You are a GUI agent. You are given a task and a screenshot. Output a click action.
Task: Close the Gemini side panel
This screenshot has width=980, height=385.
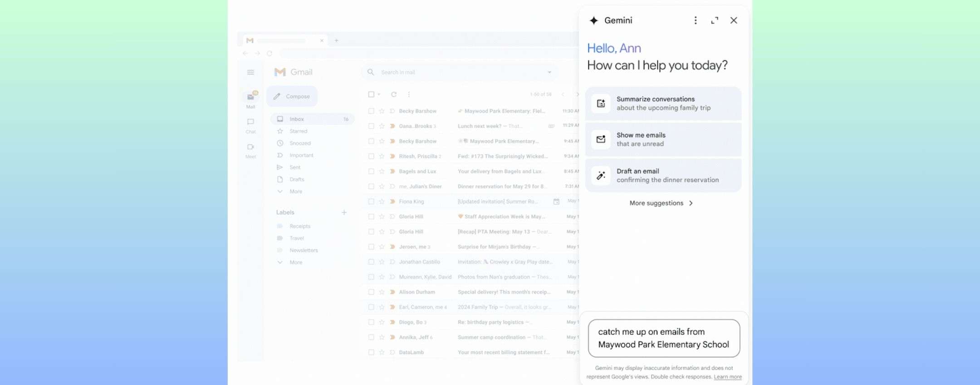tap(734, 20)
